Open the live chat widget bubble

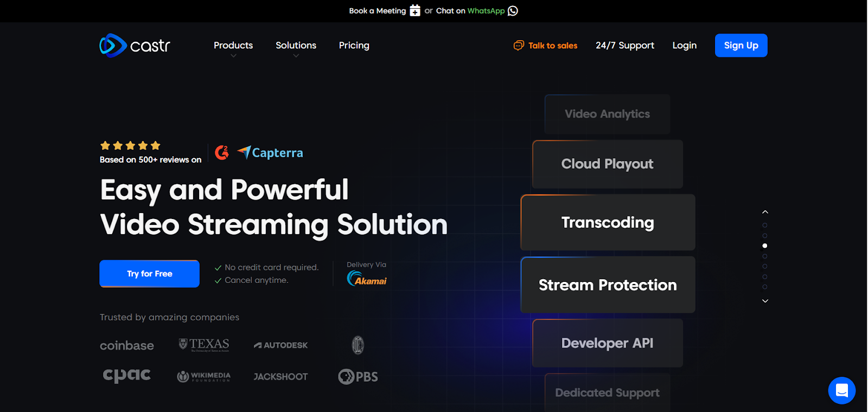[x=841, y=390]
